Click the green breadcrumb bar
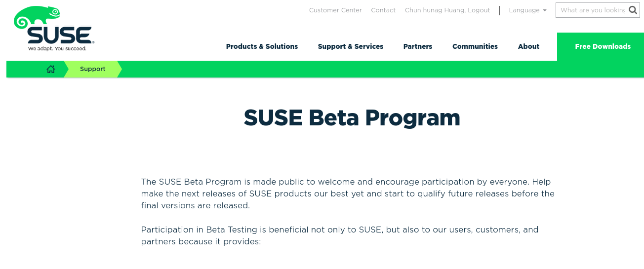Screen dimensions: 644x269 325,69
